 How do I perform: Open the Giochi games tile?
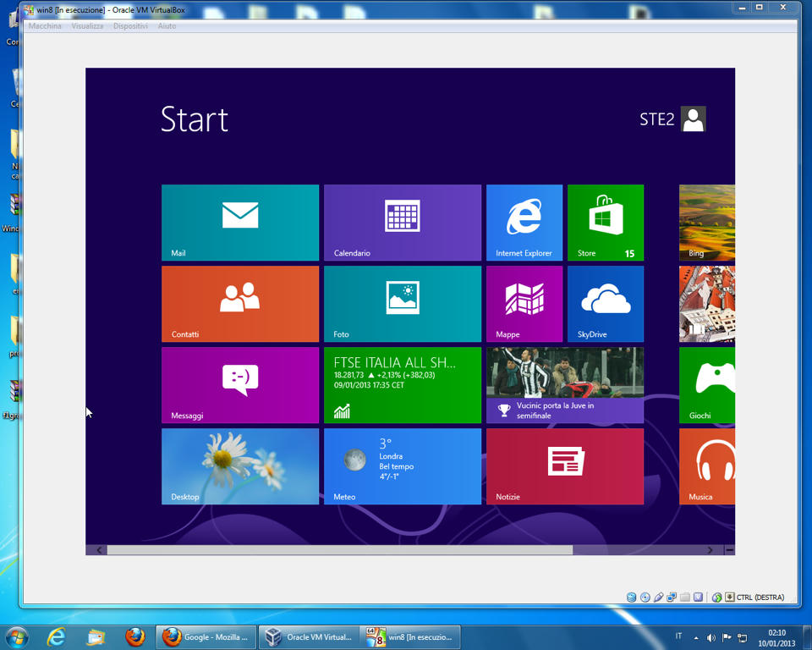coord(707,385)
